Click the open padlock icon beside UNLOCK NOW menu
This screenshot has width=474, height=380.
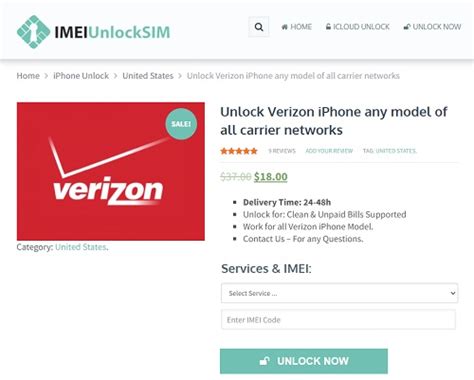pos(407,27)
